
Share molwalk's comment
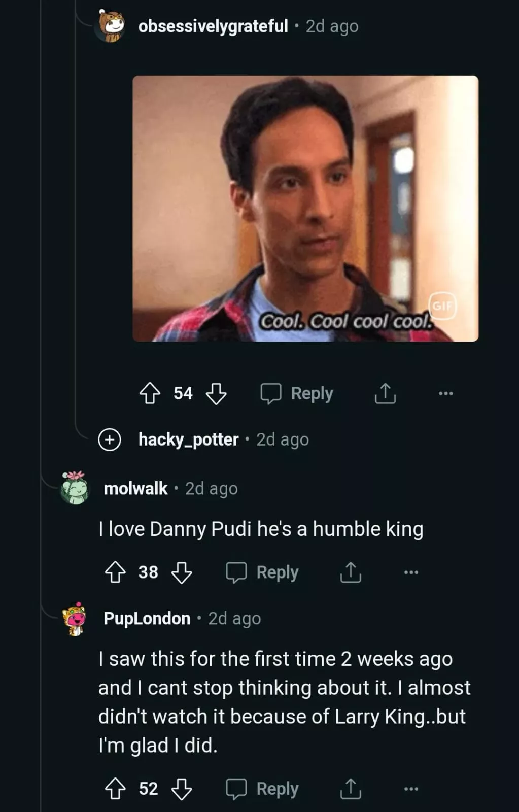click(351, 572)
